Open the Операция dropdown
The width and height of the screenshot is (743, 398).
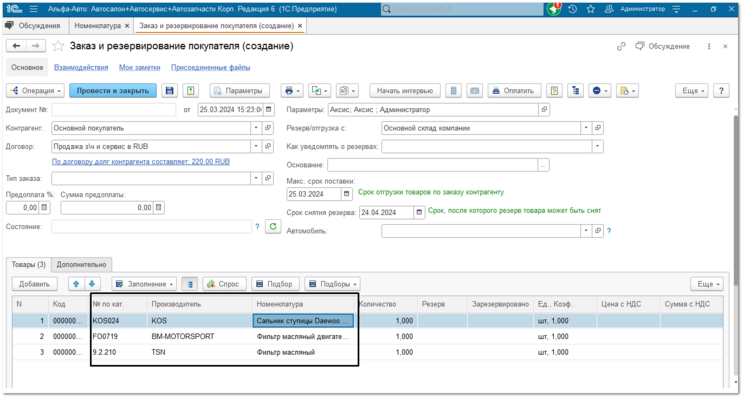pyautogui.click(x=35, y=90)
